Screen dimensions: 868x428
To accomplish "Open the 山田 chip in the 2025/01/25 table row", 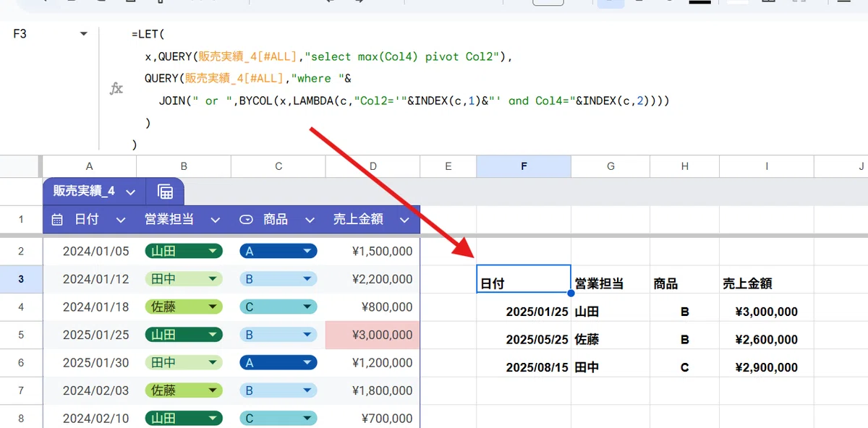I will coord(184,335).
